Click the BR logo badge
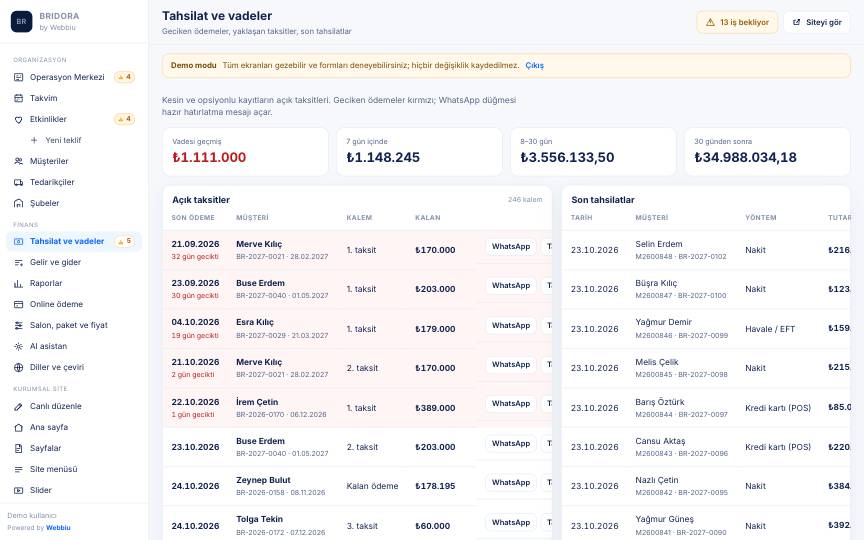The height and width of the screenshot is (540, 864). (21, 21)
